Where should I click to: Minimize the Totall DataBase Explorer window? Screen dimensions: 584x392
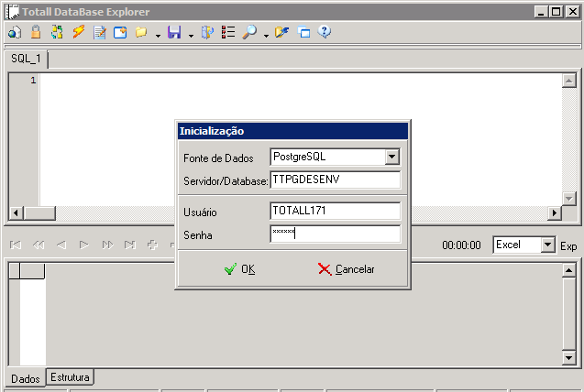[541, 12]
